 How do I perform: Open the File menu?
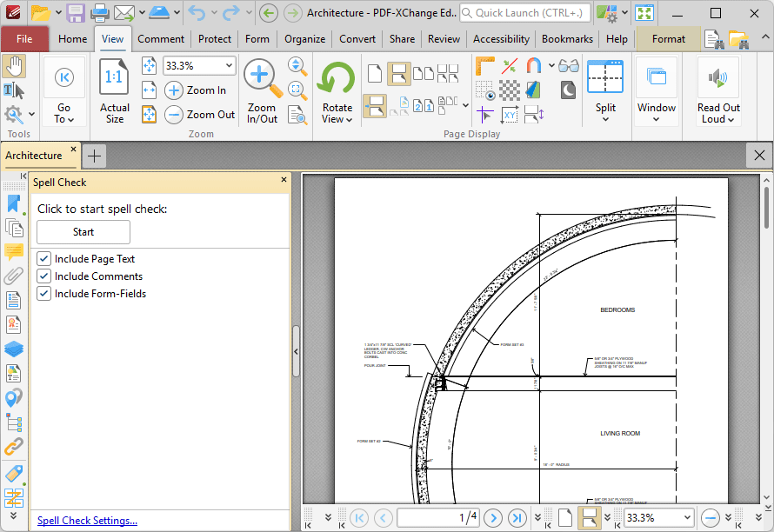[24, 39]
